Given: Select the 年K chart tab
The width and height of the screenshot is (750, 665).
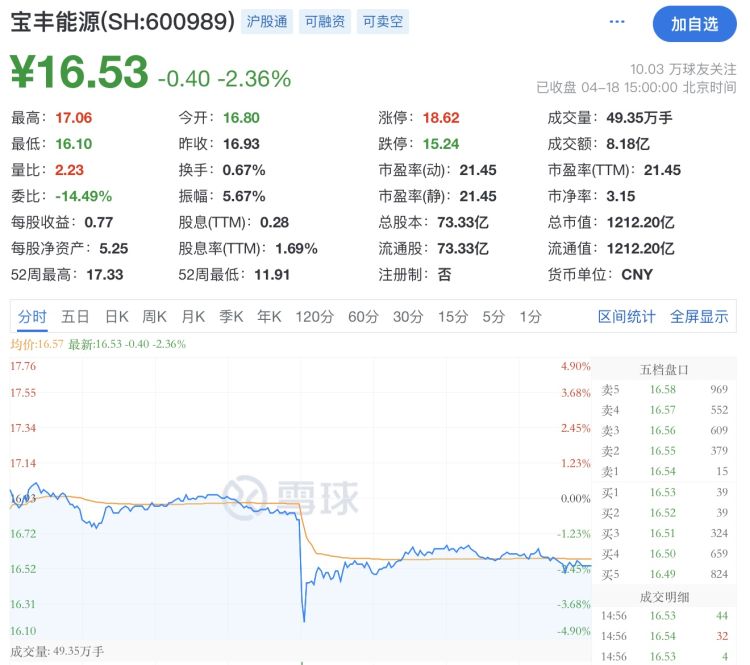Looking at the screenshot, I should (269, 317).
